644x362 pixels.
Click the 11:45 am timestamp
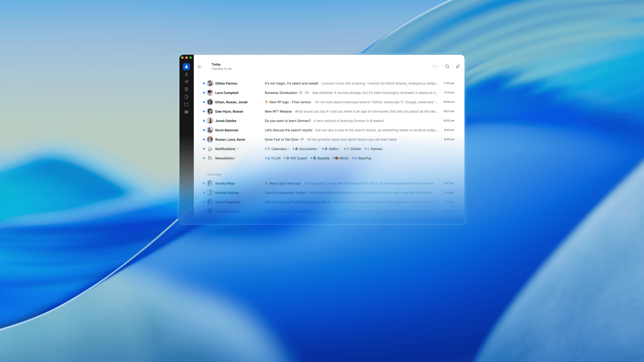[449, 83]
